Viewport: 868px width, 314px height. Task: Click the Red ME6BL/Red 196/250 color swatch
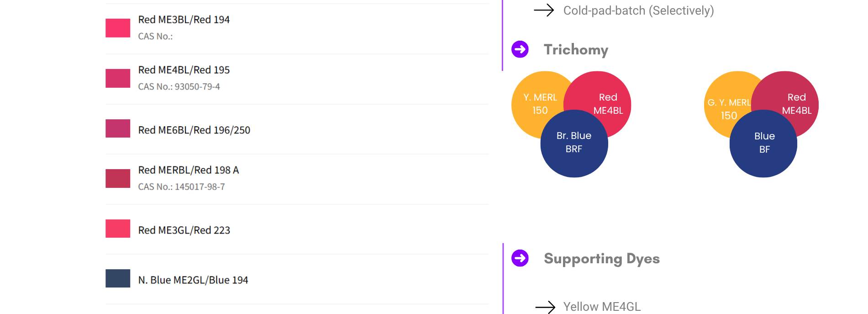point(118,128)
